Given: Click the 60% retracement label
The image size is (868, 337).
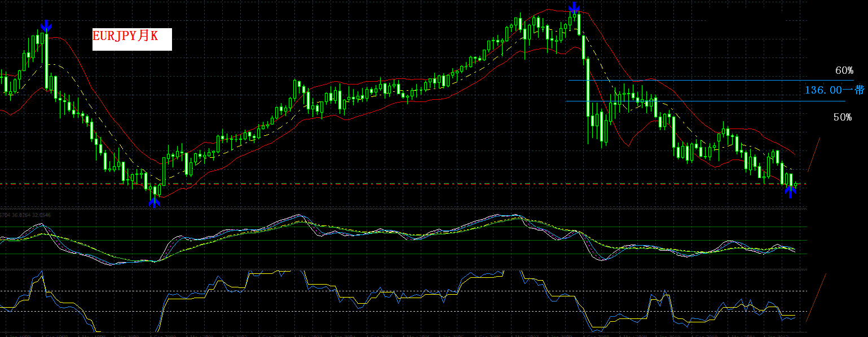Looking at the screenshot, I should [x=844, y=70].
